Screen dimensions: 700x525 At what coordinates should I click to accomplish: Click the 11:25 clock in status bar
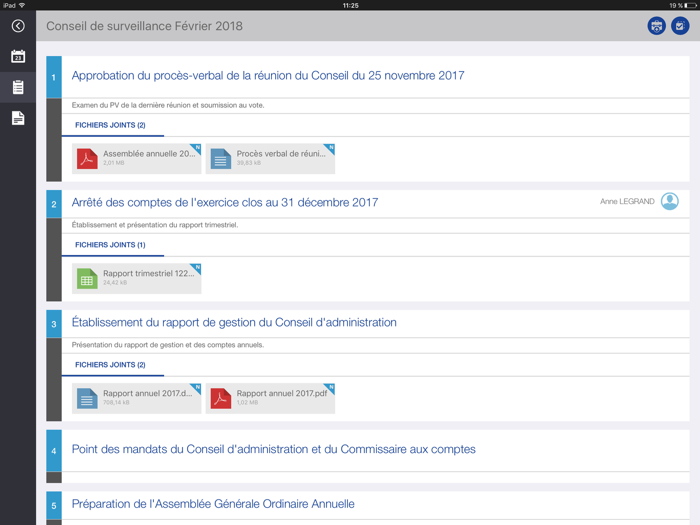(350, 5)
